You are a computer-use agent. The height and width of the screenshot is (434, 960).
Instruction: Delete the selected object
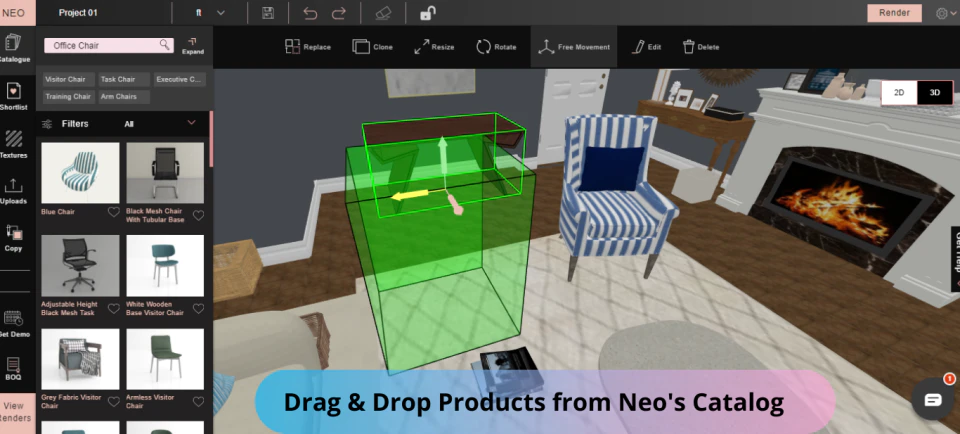pos(701,47)
